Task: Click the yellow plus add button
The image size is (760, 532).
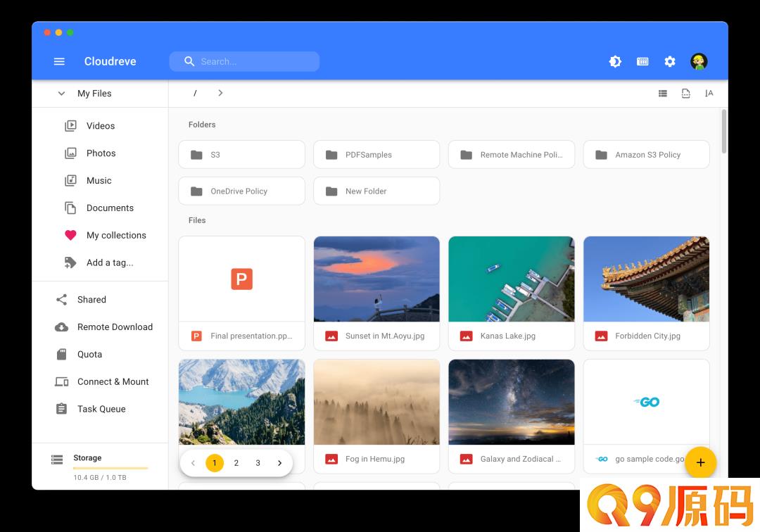Action: coord(700,462)
